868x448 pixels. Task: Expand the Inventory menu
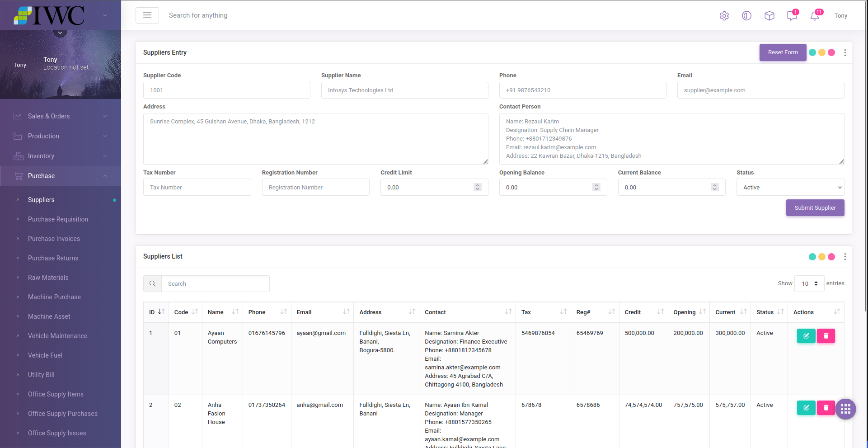(61, 156)
